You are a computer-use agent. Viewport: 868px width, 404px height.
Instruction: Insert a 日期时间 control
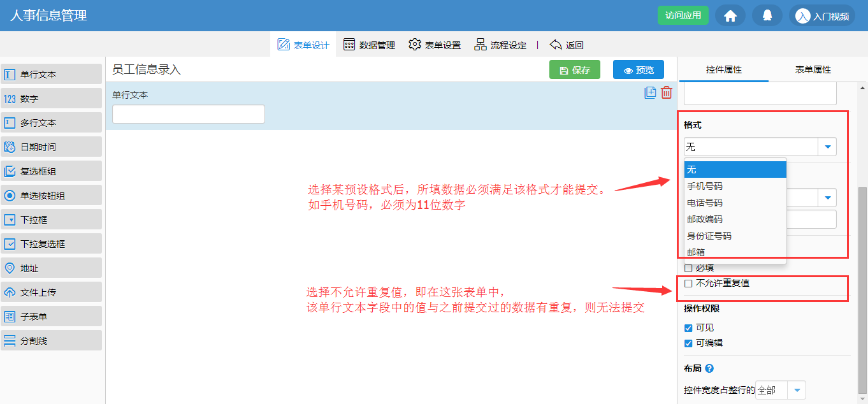click(51, 147)
